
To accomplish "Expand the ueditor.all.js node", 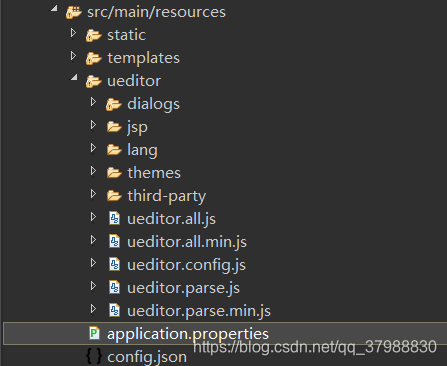I will coord(94,217).
